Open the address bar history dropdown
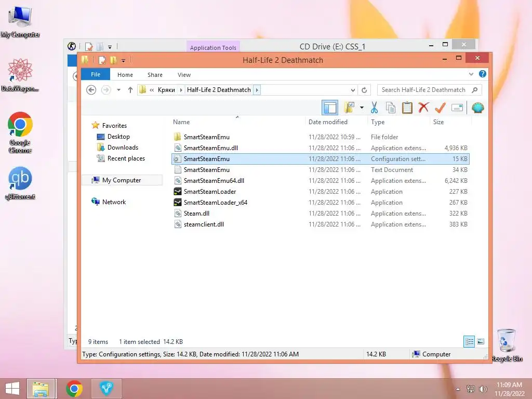Image resolution: width=532 pixels, height=399 pixels. pyautogui.click(x=353, y=90)
